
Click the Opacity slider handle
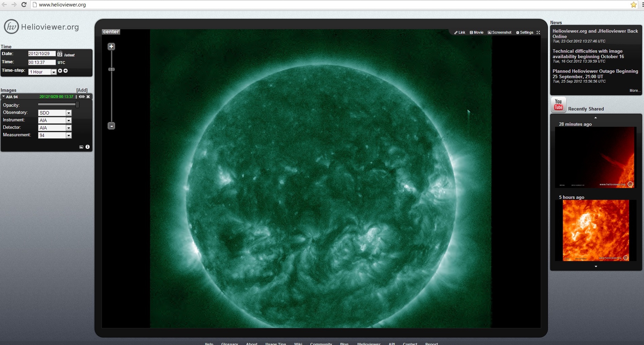[77, 105]
